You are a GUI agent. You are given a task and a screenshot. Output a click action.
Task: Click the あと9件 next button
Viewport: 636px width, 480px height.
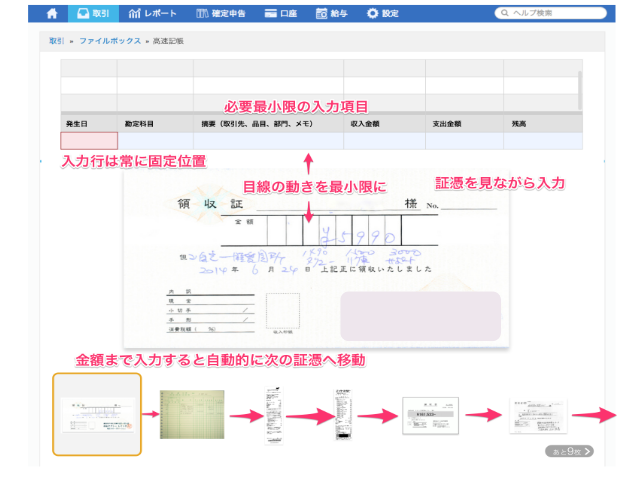coord(569,451)
